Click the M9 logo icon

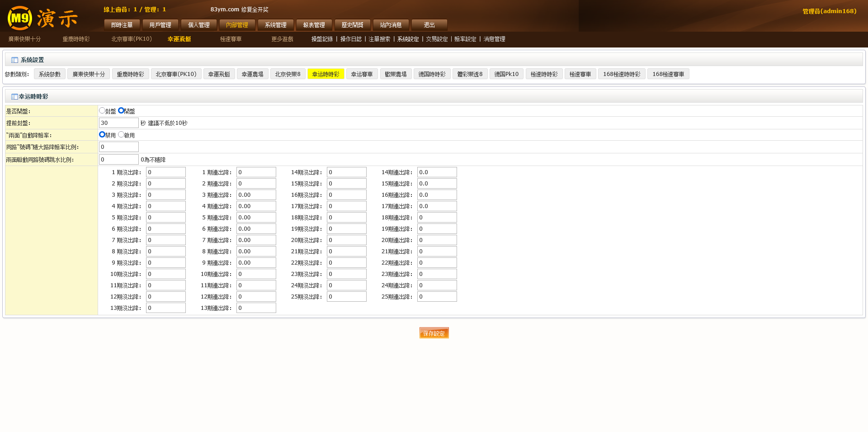(x=20, y=18)
